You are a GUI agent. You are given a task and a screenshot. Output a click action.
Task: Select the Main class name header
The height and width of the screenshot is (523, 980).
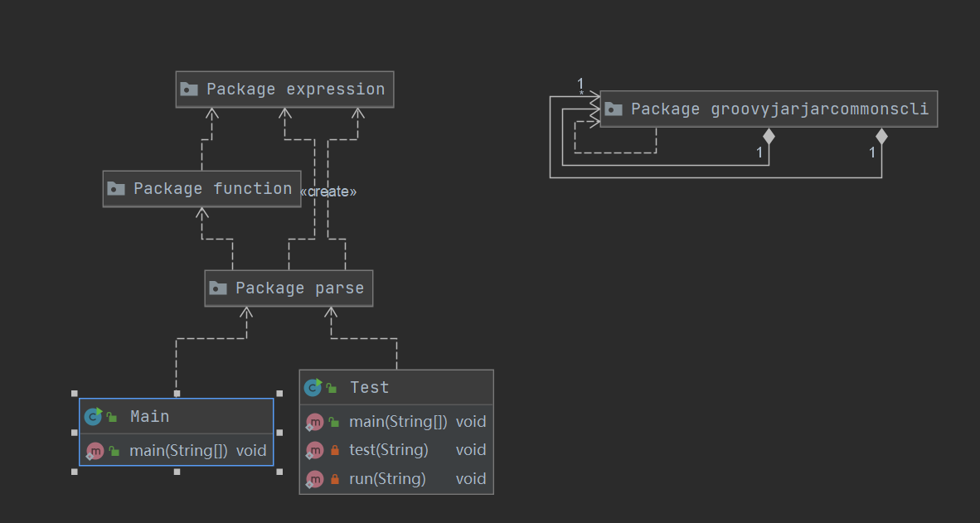pyautogui.click(x=150, y=416)
